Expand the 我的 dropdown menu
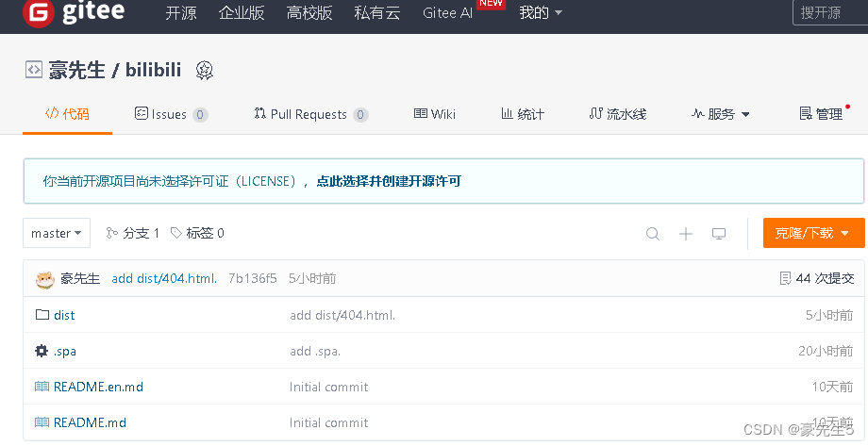The width and height of the screenshot is (868, 446). (x=541, y=12)
